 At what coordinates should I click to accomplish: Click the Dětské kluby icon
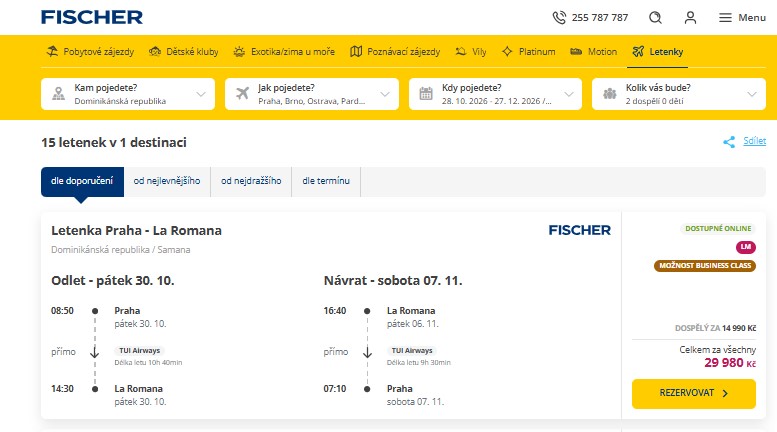pos(155,52)
